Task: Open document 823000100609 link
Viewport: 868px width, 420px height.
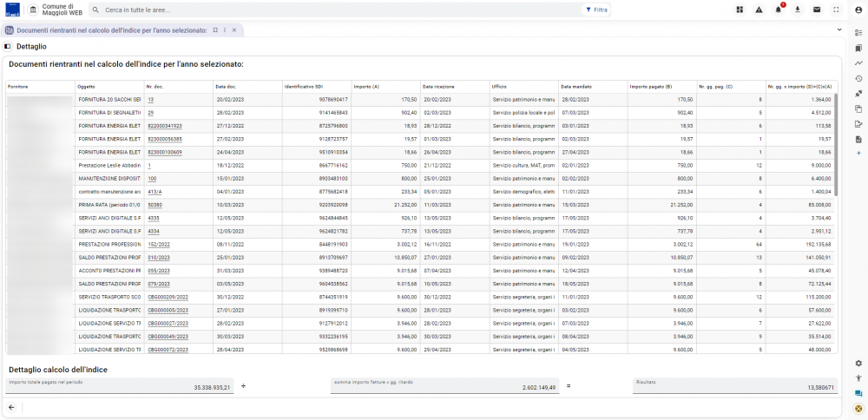Action: (x=164, y=152)
